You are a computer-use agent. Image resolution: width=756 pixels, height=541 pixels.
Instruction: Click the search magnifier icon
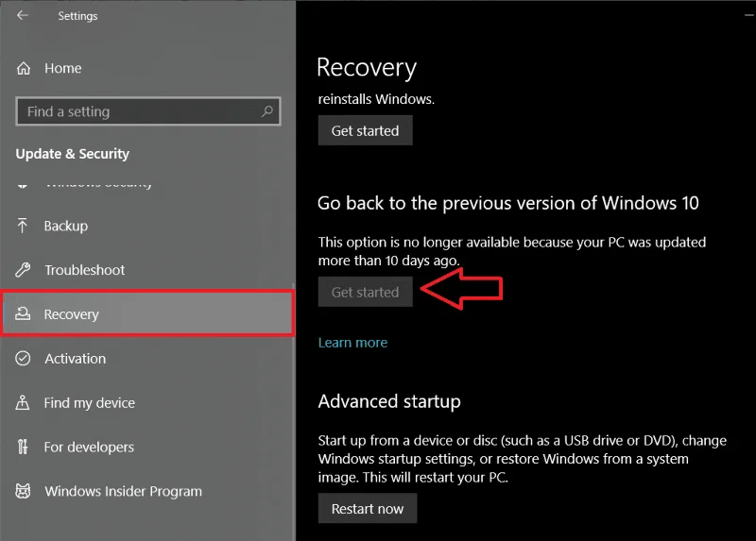[266, 111]
